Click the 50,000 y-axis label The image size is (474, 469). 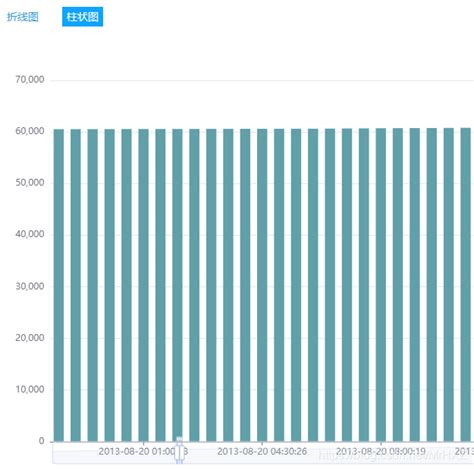(30, 183)
